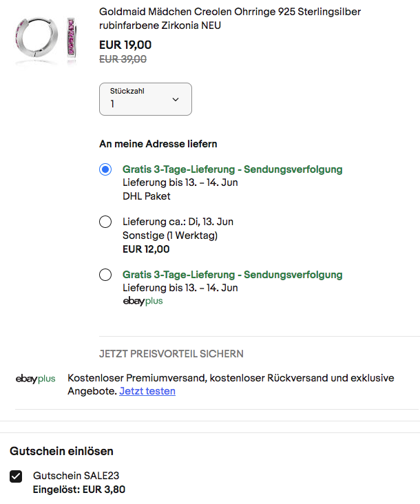
Task: Click the Goldmaid Mädchen Creolen Ohrringe title
Action: pos(230,19)
